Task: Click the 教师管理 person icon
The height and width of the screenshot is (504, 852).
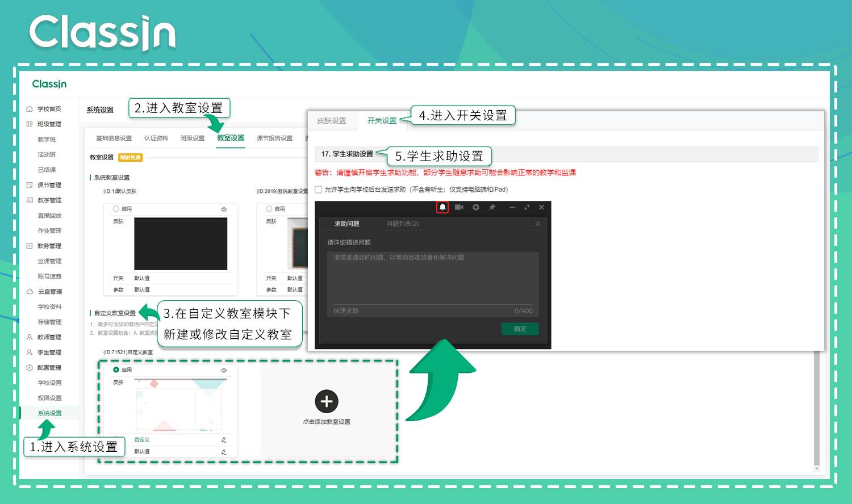Action: tap(30, 337)
